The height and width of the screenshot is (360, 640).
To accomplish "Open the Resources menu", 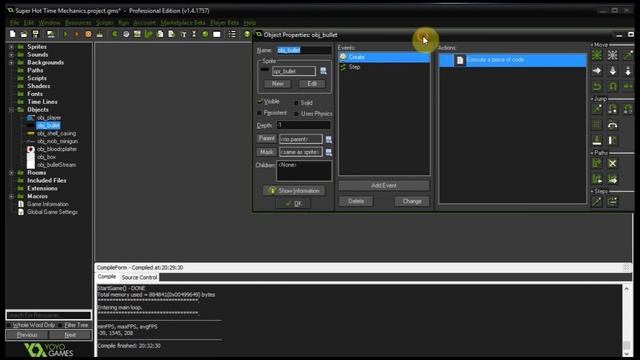I will [78, 22].
